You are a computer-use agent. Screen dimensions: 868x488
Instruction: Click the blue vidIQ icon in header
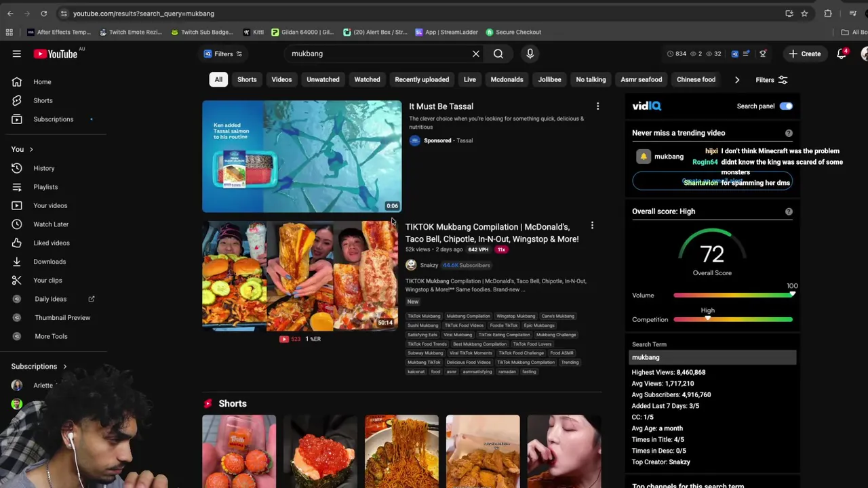735,54
